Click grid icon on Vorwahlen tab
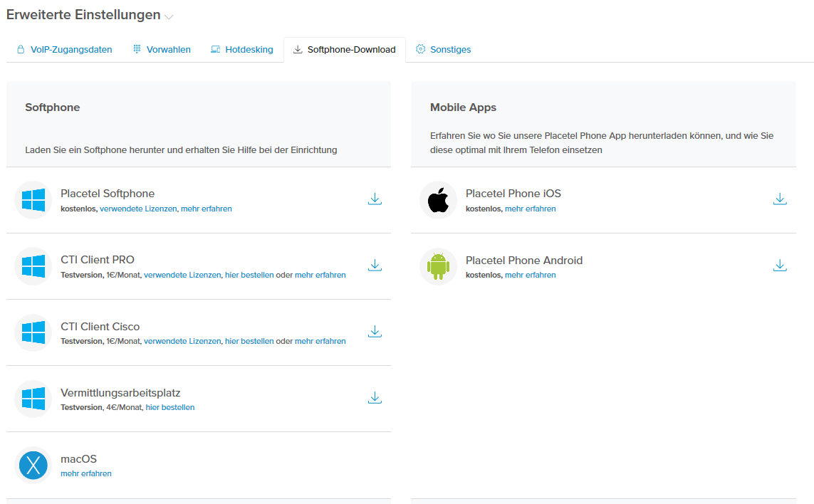 pos(137,49)
